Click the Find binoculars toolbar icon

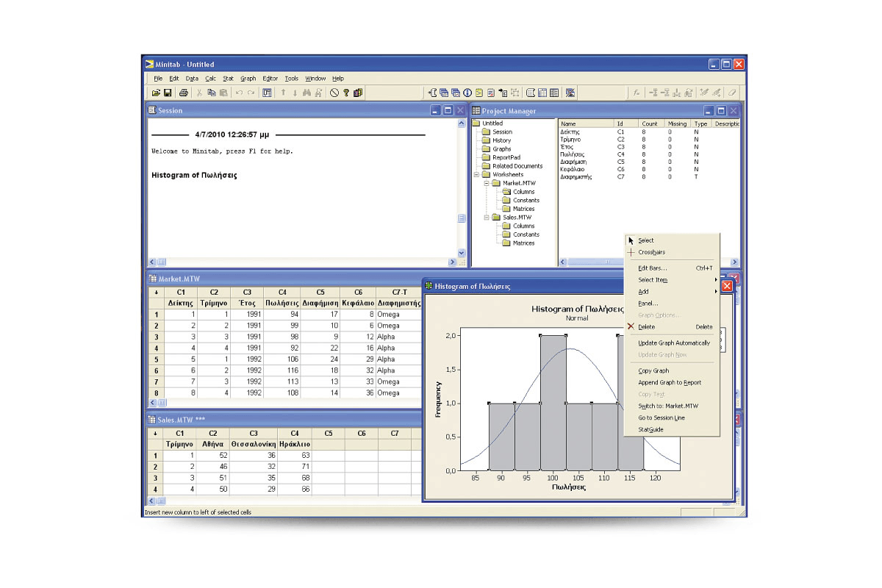[307, 93]
